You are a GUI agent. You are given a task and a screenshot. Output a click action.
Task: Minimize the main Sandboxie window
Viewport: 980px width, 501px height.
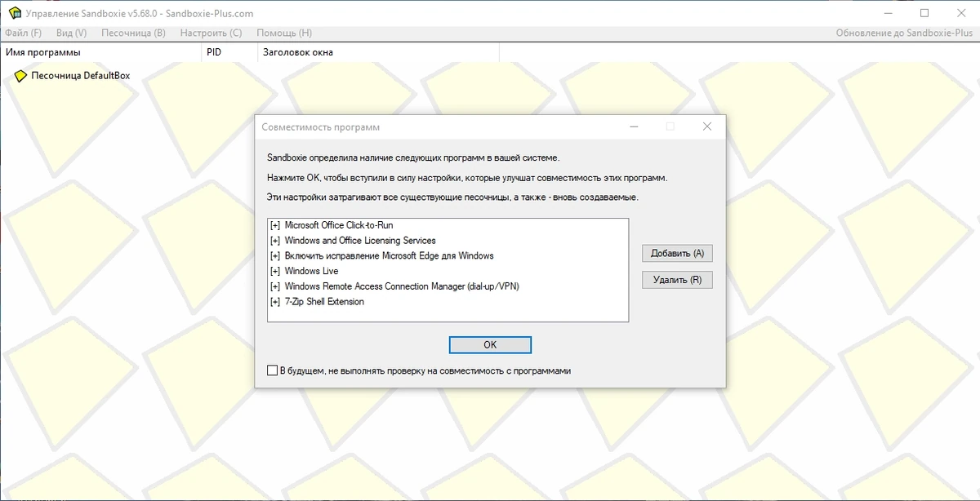(889, 13)
